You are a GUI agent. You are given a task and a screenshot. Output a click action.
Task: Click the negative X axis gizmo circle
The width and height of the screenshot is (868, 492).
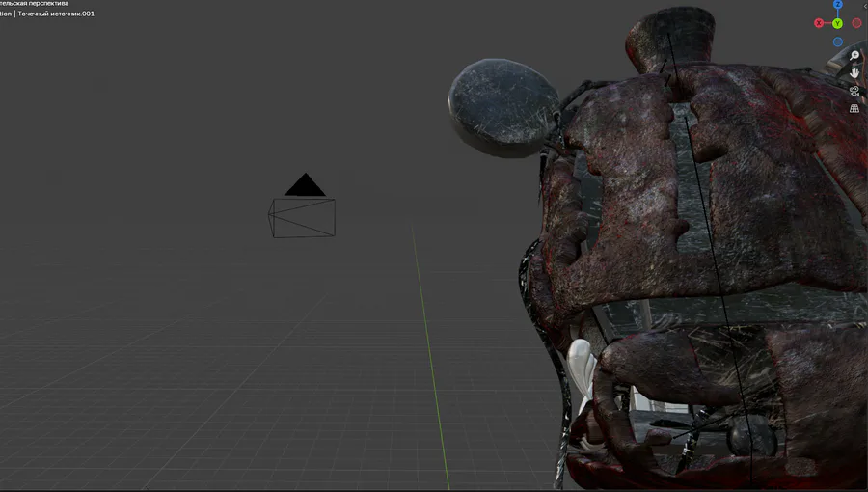857,23
